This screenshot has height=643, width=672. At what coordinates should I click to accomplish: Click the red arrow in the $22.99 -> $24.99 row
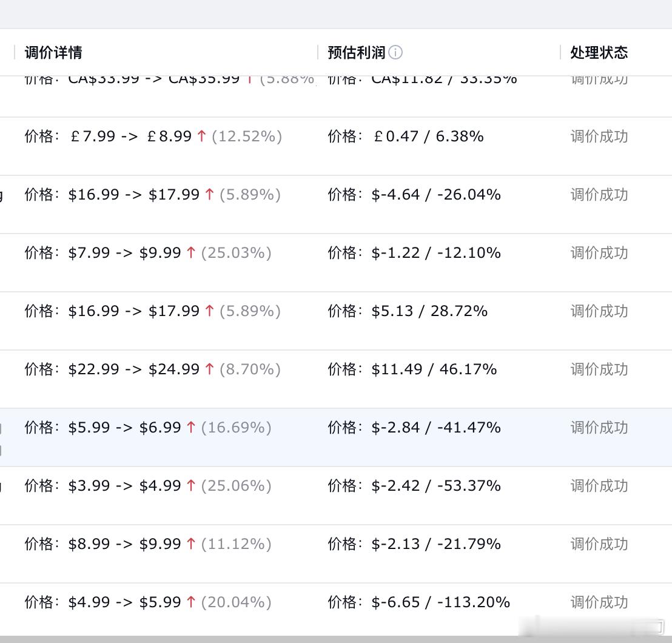210,369
